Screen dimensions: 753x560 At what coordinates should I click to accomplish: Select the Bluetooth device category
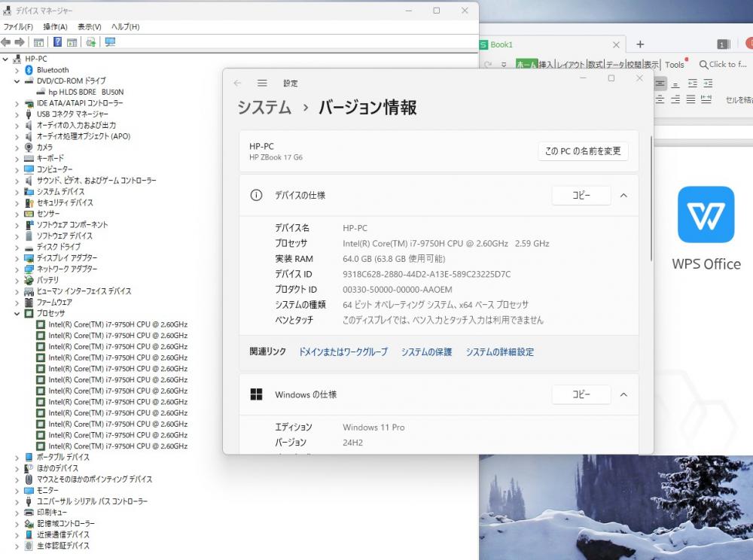tap(53, 70)
